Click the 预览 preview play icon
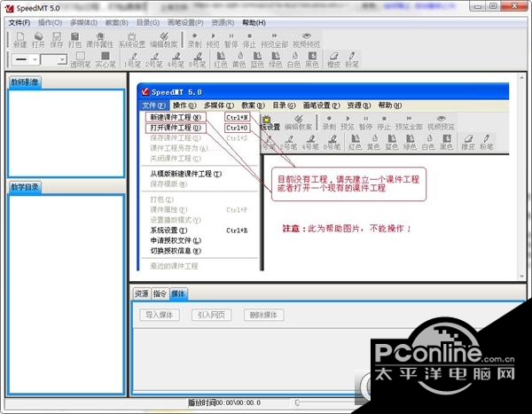Viewport: 532px width, 414px height. (x=213, y=40)
